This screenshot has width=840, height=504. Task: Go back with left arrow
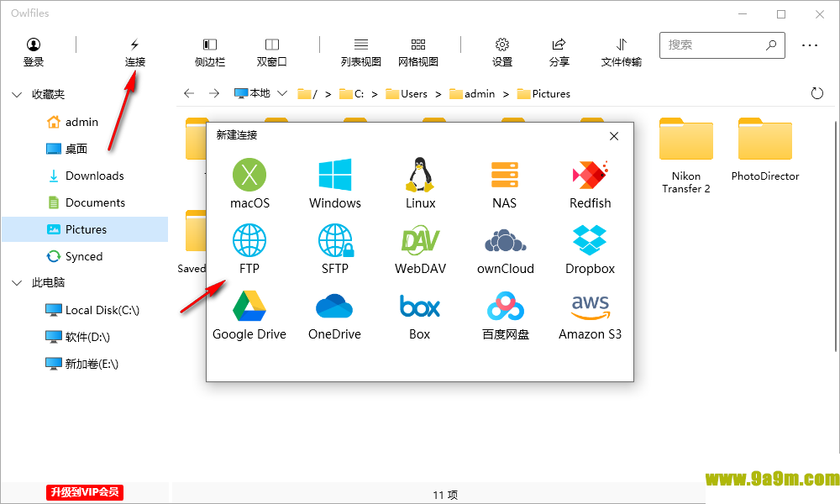188,94
